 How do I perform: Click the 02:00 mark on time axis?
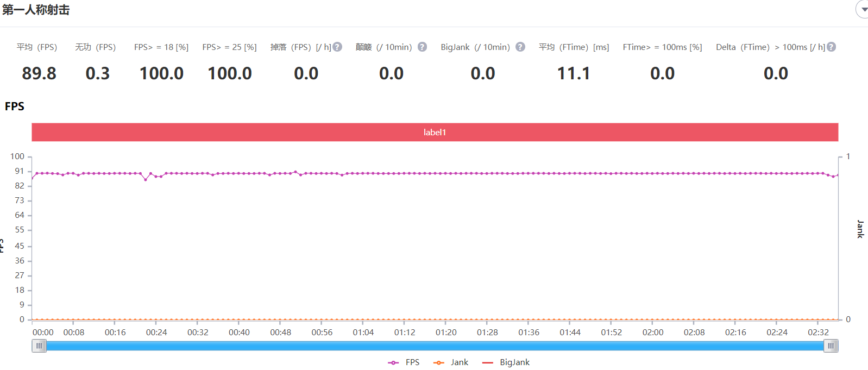click(x=652, y=332)
